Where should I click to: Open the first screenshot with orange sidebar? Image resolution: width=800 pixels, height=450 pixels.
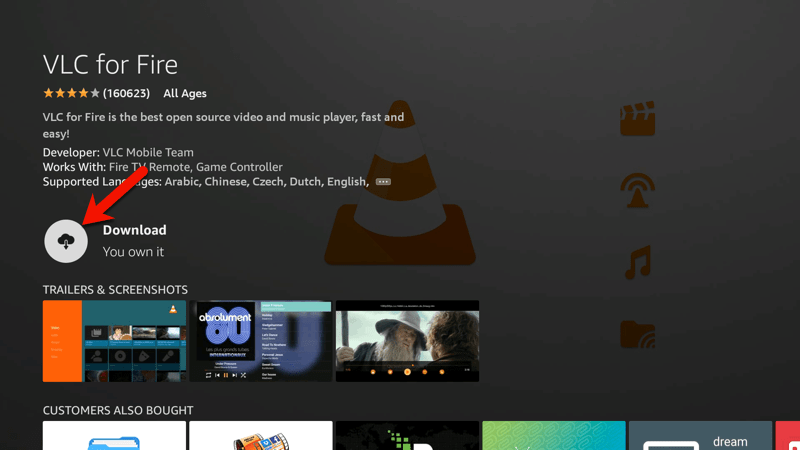point(114,341)
